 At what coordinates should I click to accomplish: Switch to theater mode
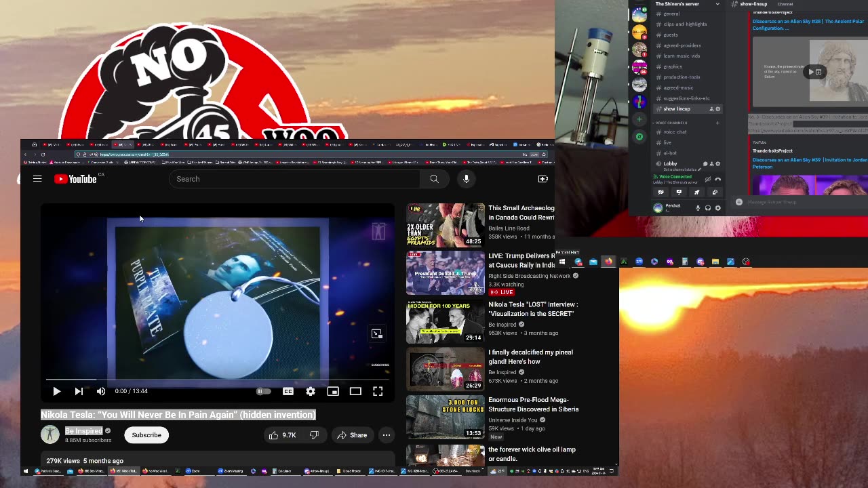point(355,391)
